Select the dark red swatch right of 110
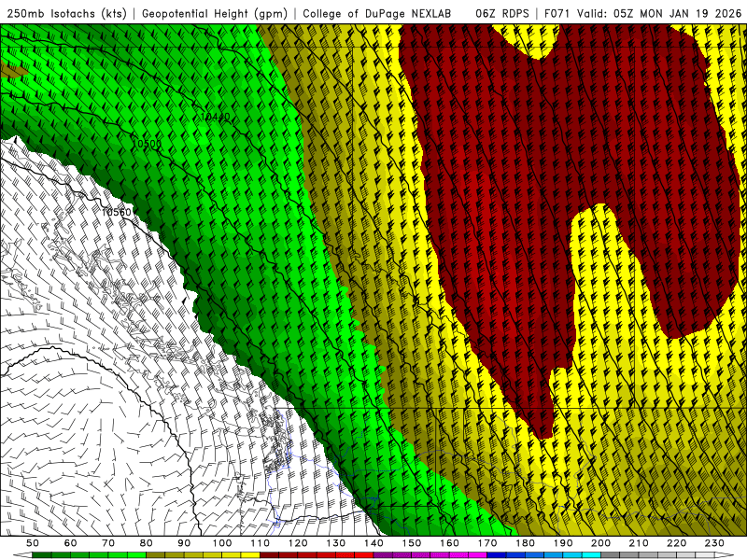This screenshot has height=560, width=747. (x=270, y=555)
